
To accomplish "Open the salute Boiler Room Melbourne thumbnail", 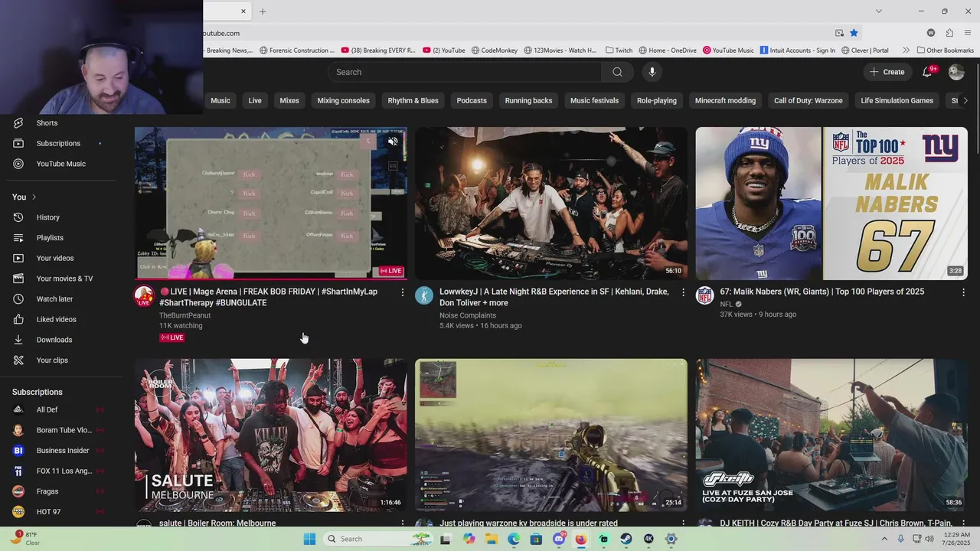I will click(x=271, y=435).
